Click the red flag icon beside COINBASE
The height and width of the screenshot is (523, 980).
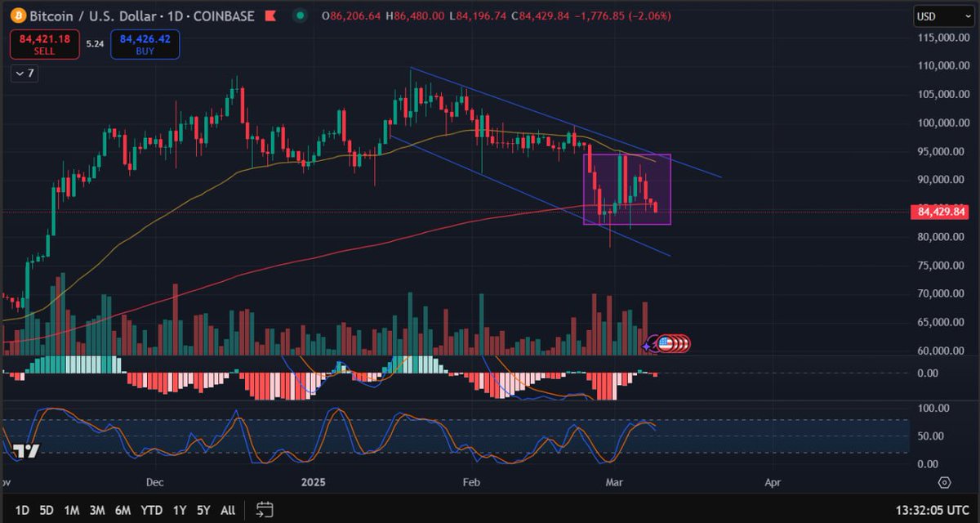pyautogui.click(x=271, y=16)
